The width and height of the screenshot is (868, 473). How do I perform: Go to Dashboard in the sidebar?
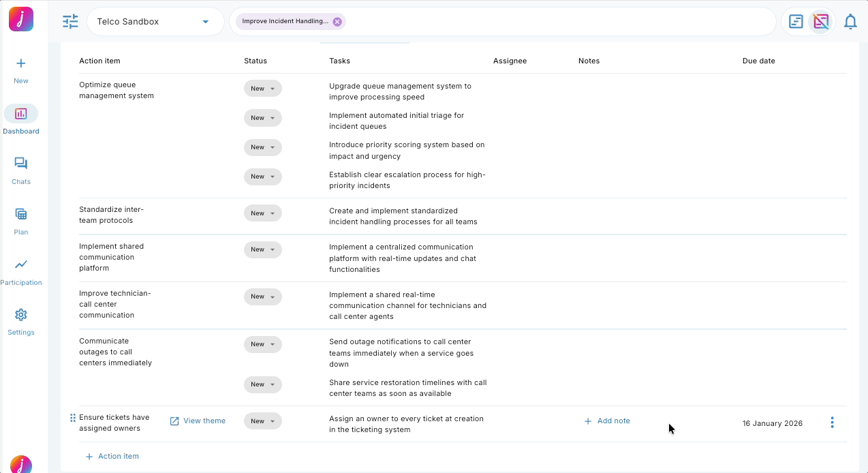click(x=21, y=114)
